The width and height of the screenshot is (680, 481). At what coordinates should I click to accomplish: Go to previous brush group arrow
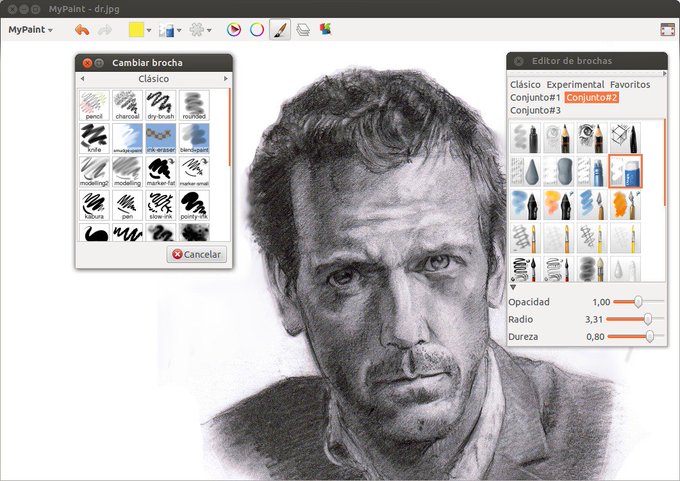pos(82,79)
